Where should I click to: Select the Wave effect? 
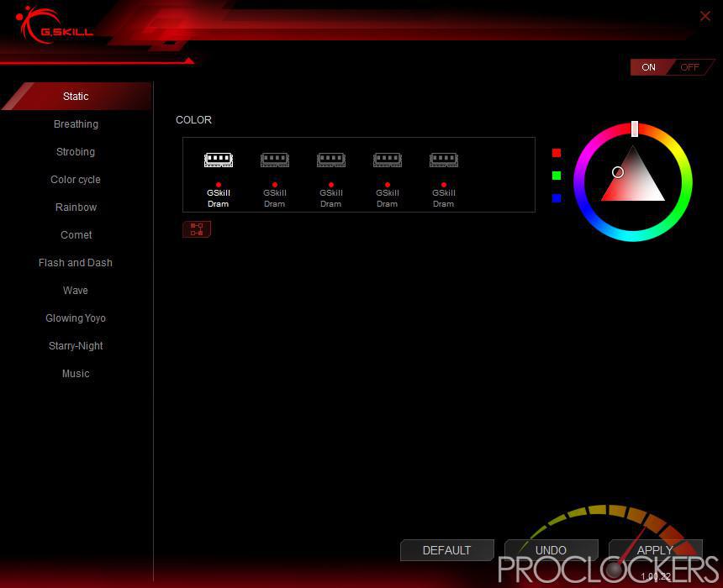(x=76, y=291)
